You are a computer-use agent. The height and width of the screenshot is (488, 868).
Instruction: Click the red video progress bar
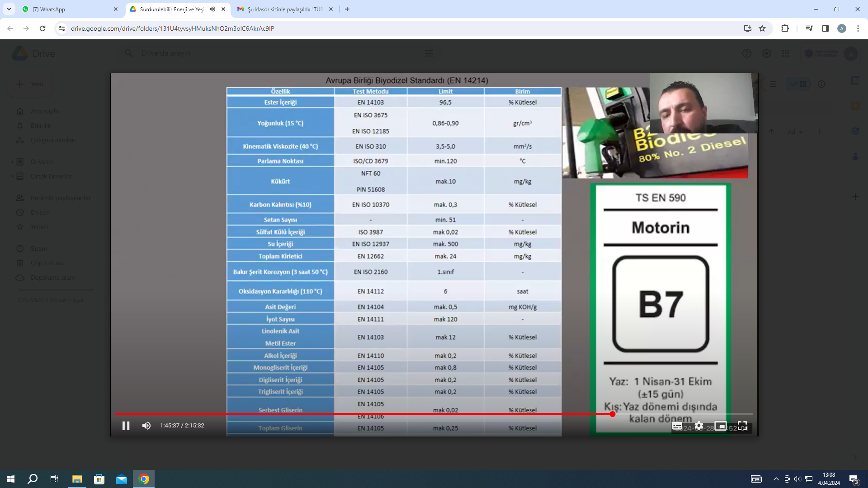(362, 414)
